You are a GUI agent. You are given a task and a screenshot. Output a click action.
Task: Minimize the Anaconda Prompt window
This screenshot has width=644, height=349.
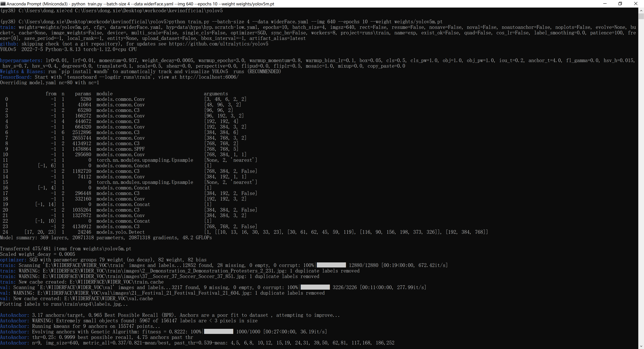tap(605, 4)
